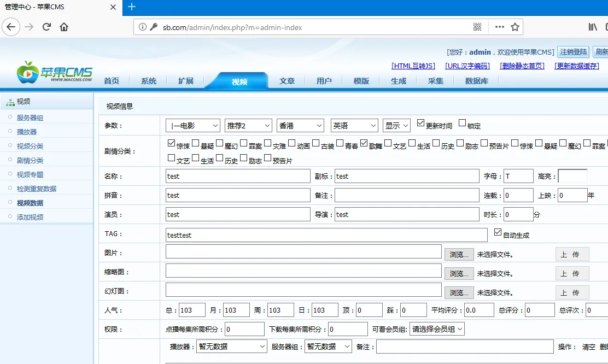Viewport: 608px width, 364px height.
Task: Open the 香港 region dropdown
Action: [300, 126]
